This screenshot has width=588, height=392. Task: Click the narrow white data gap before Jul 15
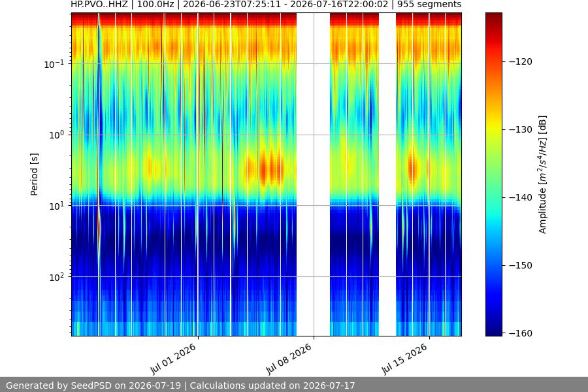[387, 174]
